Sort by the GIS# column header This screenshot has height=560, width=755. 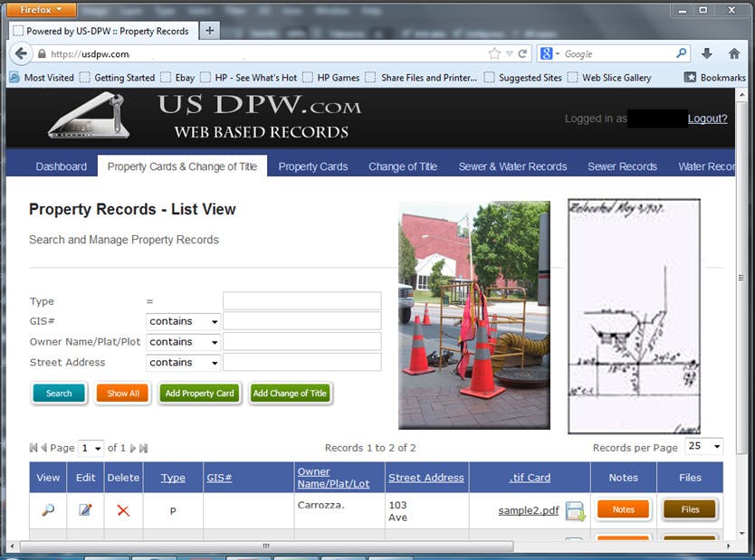click(219, 478)
